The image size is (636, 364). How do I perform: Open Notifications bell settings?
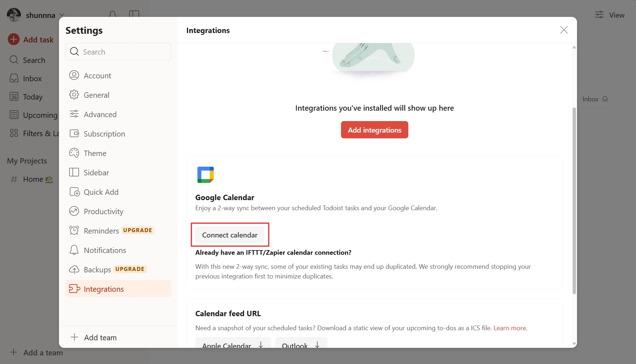coord(118,250)
